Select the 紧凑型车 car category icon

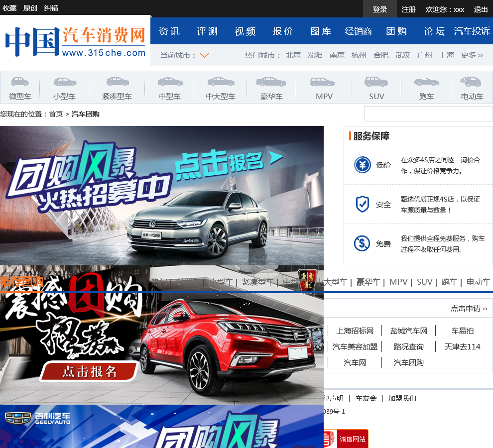[x=118, y=82]
